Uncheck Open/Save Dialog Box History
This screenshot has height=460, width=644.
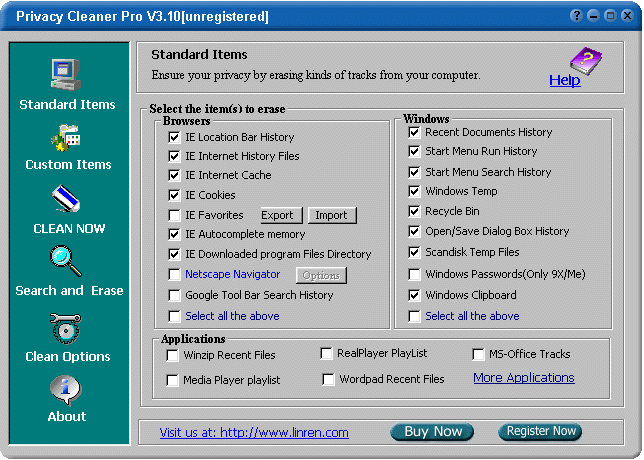click(414, 232)
